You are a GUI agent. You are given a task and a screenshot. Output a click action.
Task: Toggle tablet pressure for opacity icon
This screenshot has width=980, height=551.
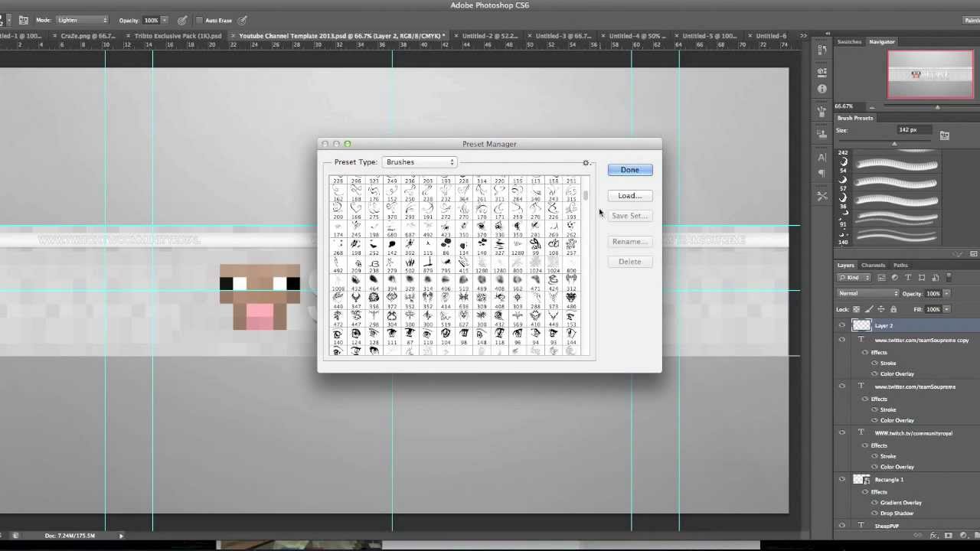click(182, 20)
